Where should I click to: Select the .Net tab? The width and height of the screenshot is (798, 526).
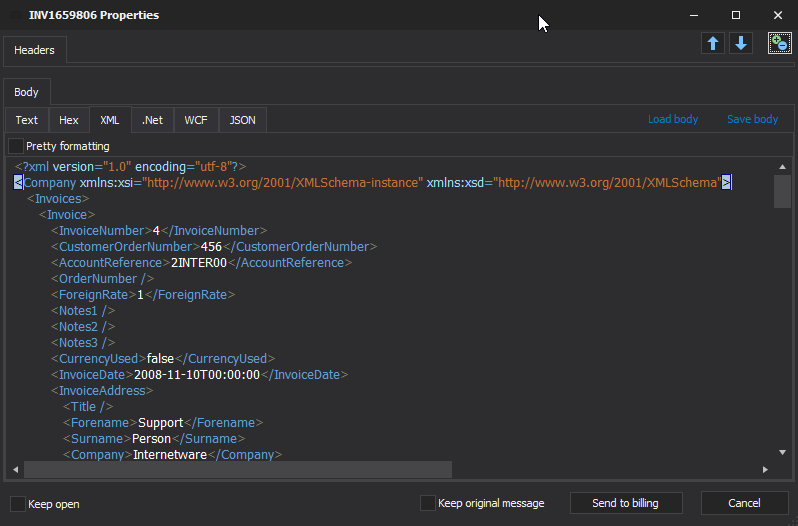152,120
